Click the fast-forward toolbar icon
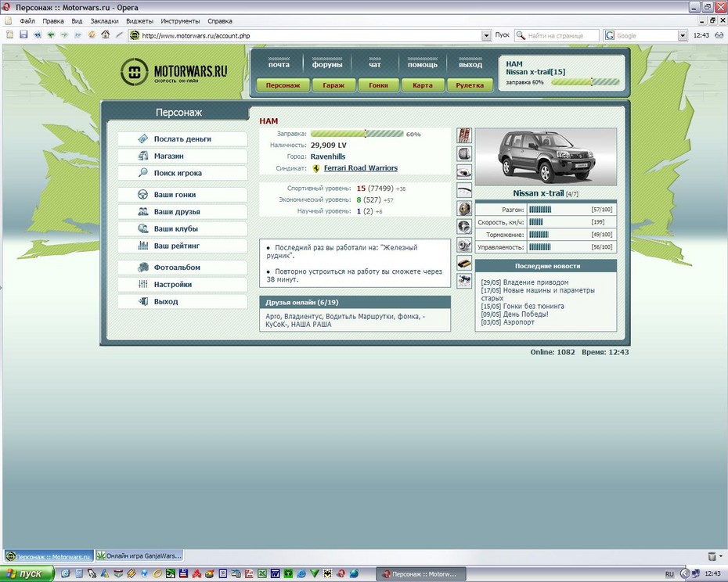 (x=78, y=34)
